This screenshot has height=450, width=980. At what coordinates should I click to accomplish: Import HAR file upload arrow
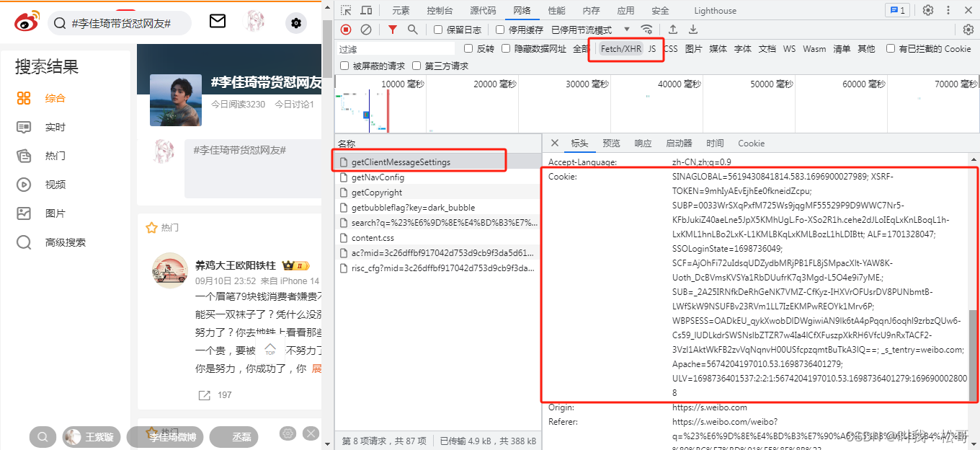pyautogui.click(x=672, y=30)
